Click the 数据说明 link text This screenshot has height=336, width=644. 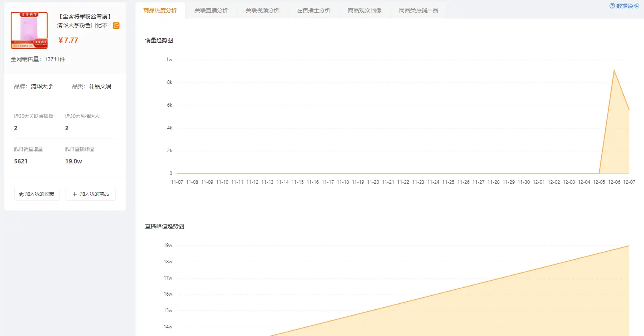pos(627,6)
